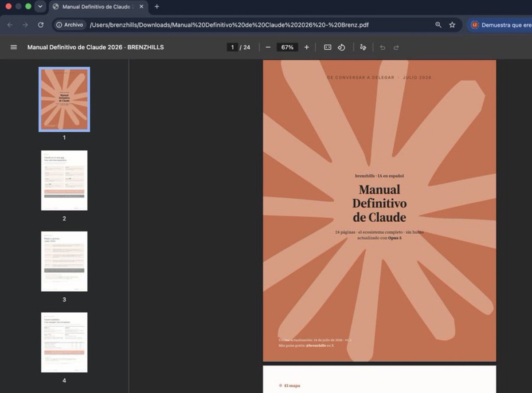Screen dimensions: 532x393
Task: Open the tab search dropdown chevron
Action: (x=40, y=7)
